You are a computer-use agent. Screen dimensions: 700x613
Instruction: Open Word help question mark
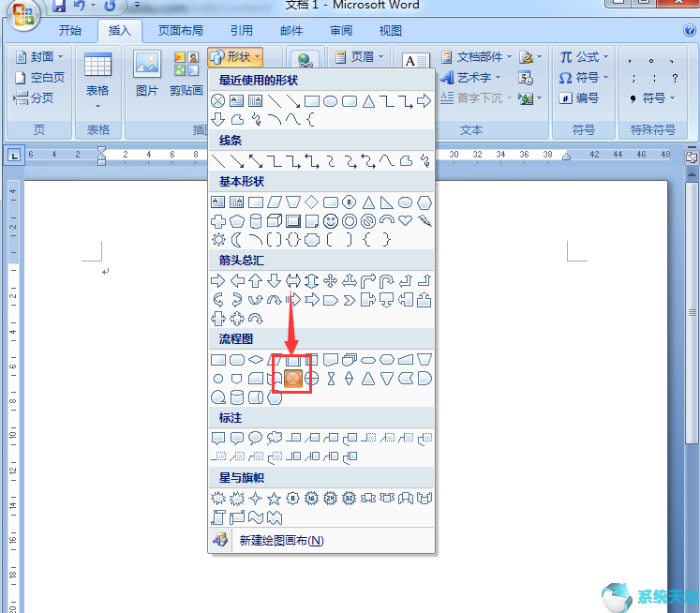690,30
